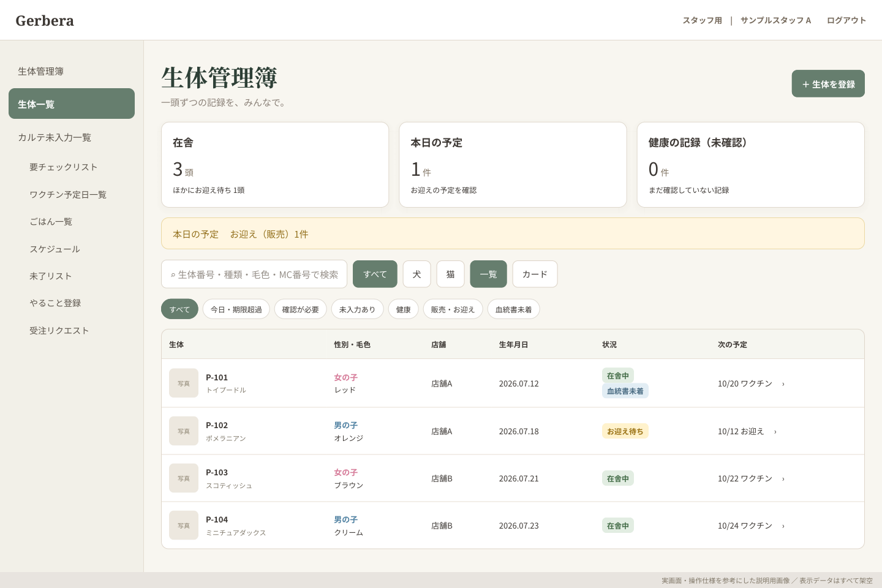This screenshot has height=588, width=882.
Task: Click the お迎え待ち status badge
Action: coord(625,431)
